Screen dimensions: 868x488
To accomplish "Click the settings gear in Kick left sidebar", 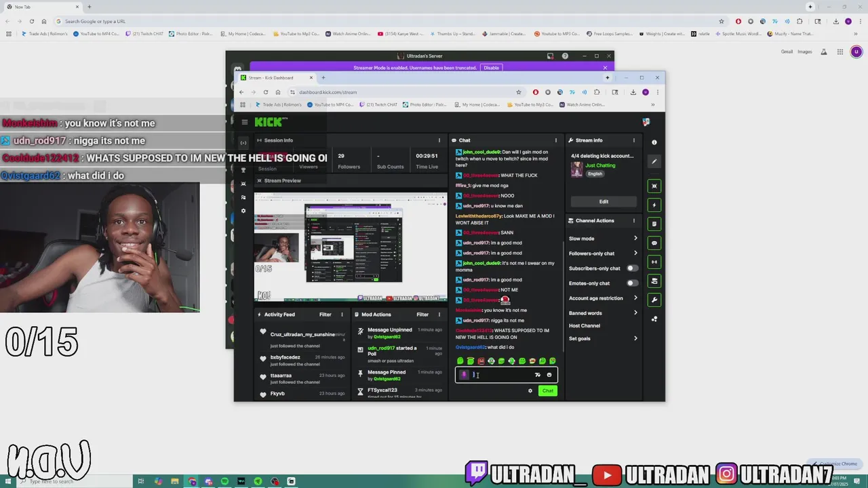I will [x=243, y=211].
